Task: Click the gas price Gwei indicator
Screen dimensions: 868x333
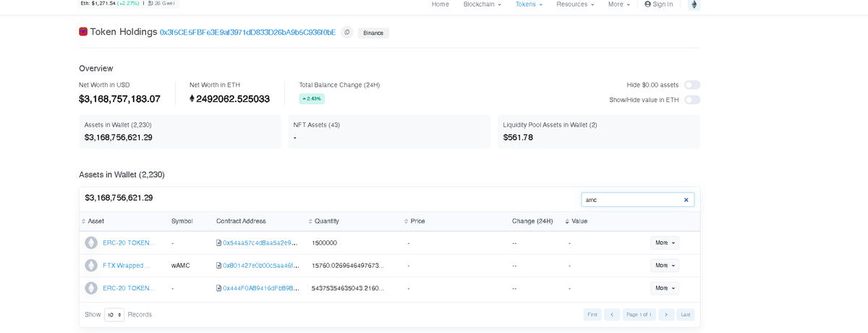Action: click(x=161, y=4)
